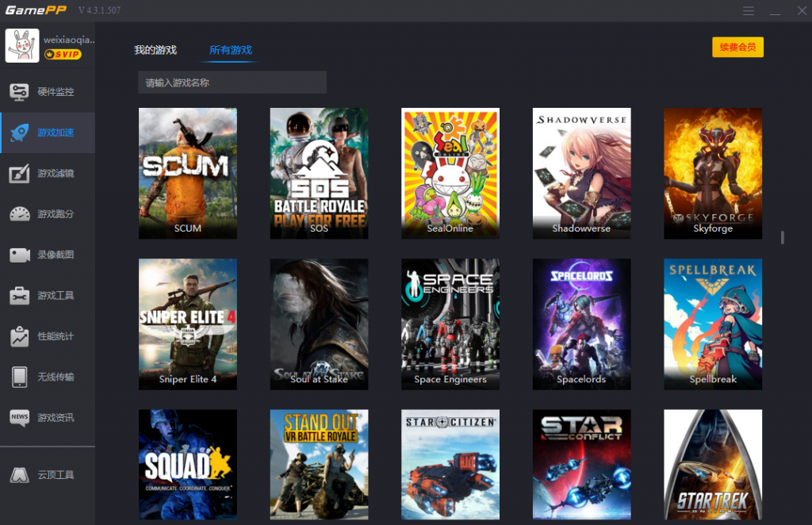Open the hamburger menu in title bar
812x525 pixels.
pyautogui.click(x=749, y=11)
